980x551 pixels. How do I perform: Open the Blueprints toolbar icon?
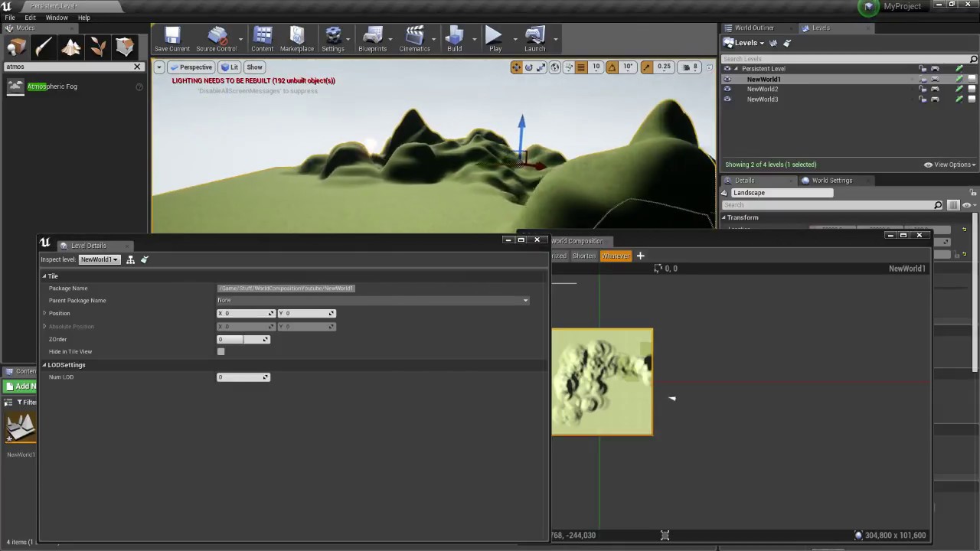click(373, 39)
